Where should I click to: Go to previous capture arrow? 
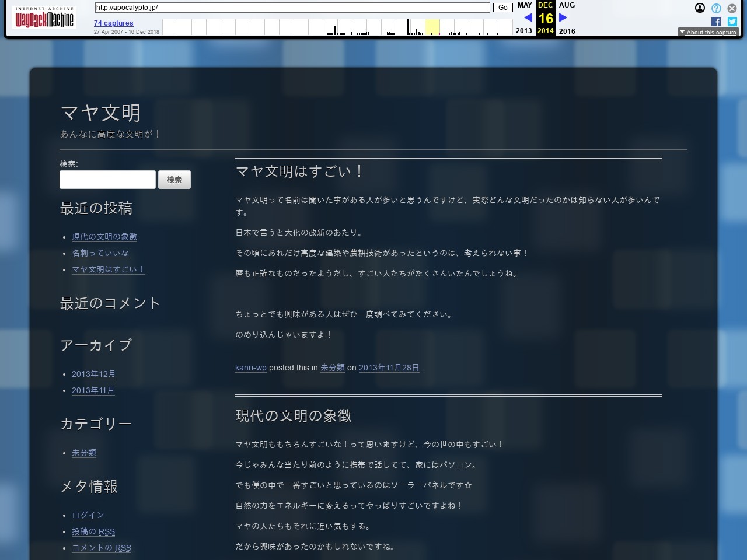[528, 17]
